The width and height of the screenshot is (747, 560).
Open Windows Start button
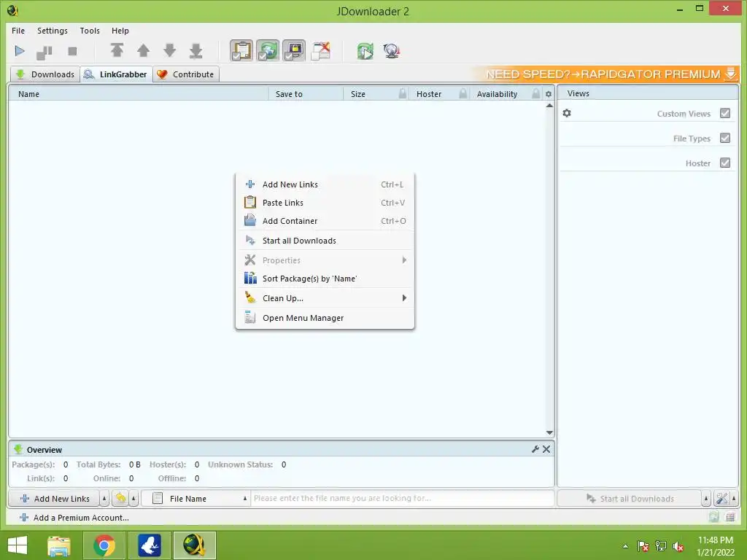[x=18, y=545]
